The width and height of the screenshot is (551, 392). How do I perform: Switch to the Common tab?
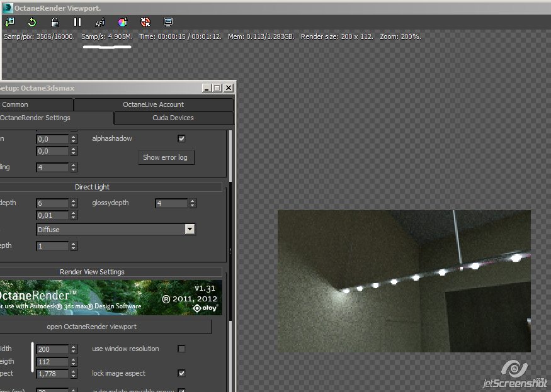pos(36,104)
